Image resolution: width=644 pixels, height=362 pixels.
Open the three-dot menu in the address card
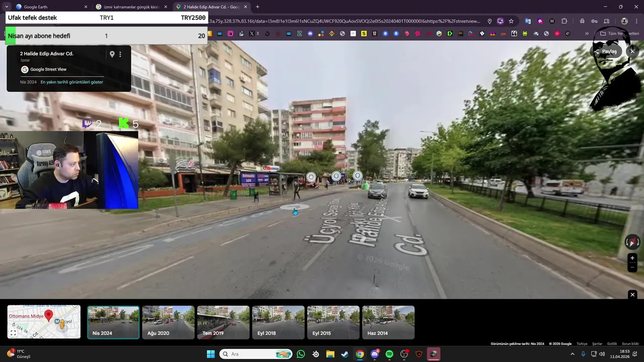pos(120,54)
